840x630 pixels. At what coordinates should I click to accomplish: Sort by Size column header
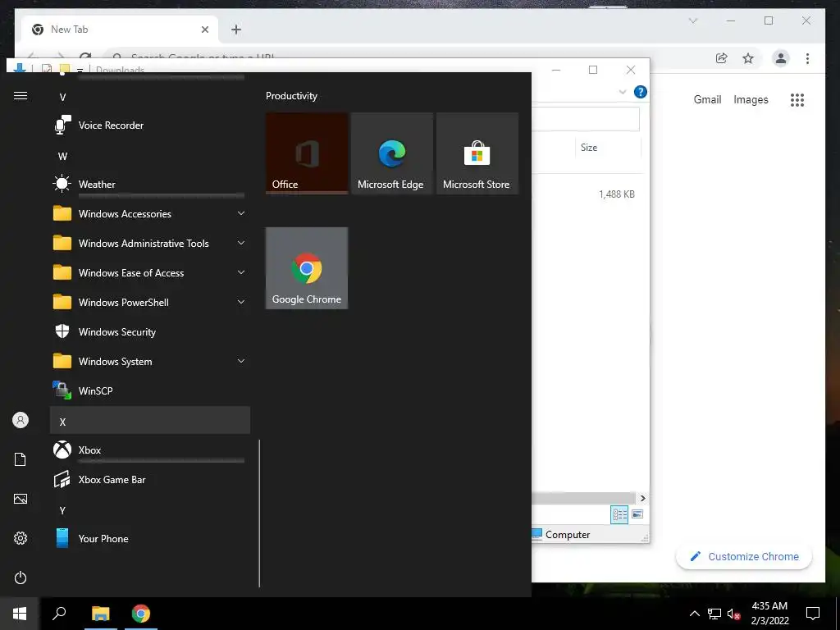coord(609,148)
